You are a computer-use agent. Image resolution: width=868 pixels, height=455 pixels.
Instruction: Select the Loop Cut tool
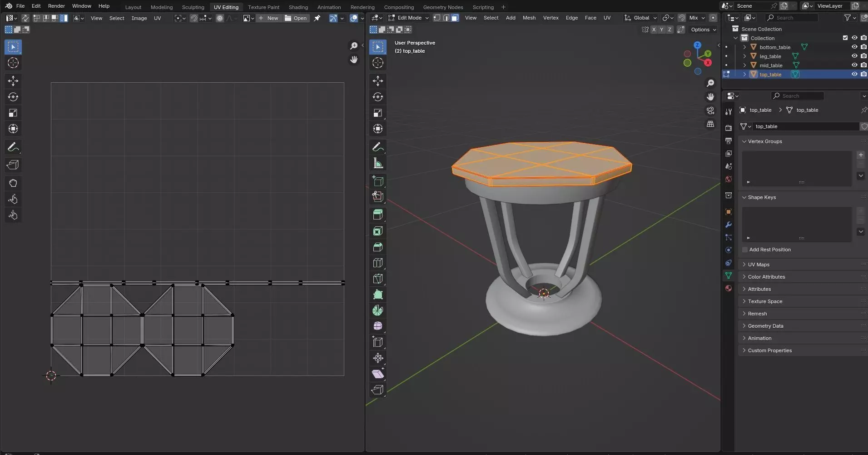tap(378, 263)
